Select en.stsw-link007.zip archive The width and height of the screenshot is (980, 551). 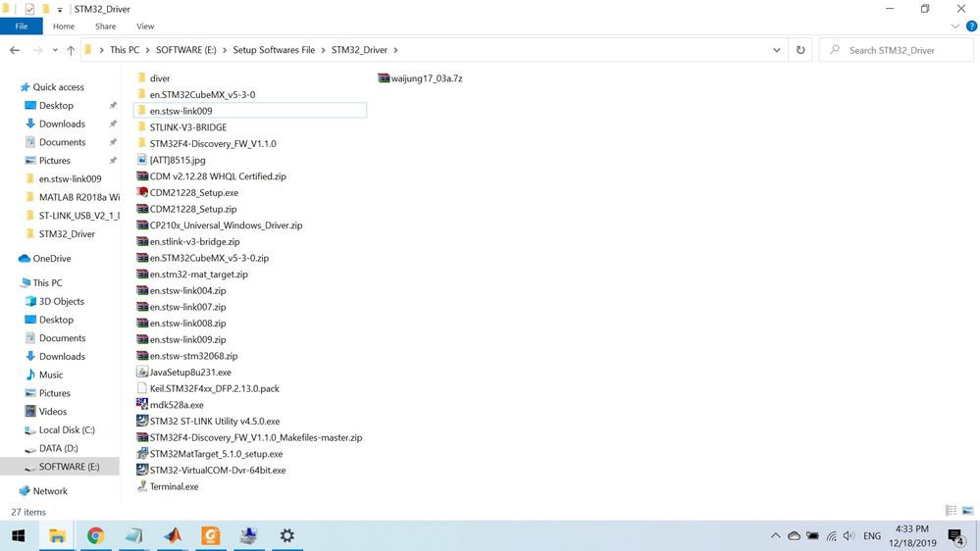(181, 307)
